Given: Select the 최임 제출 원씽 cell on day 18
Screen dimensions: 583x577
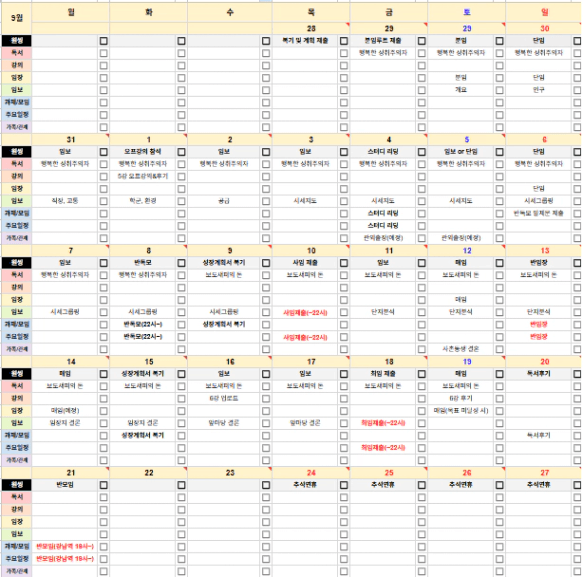Looking at the screenshot, I should click(383, 374).
